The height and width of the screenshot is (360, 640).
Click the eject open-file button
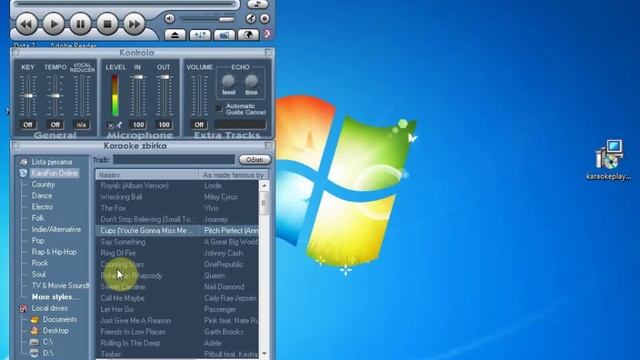tap(175, 35)
